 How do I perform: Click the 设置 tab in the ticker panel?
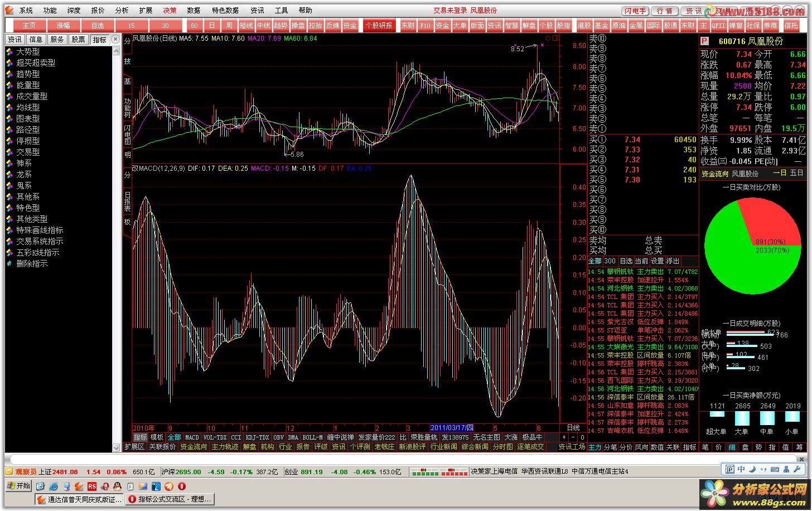[x=658, y=261]
